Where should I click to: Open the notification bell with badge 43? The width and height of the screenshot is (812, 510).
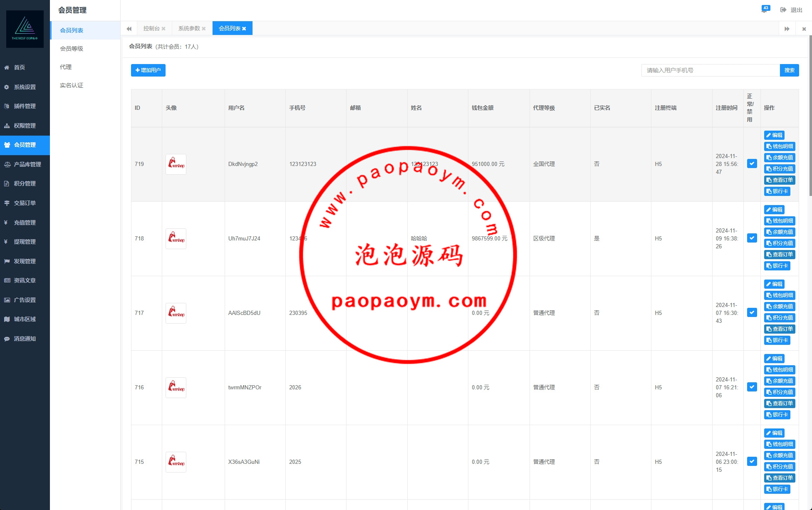click(x=765, y=10)
